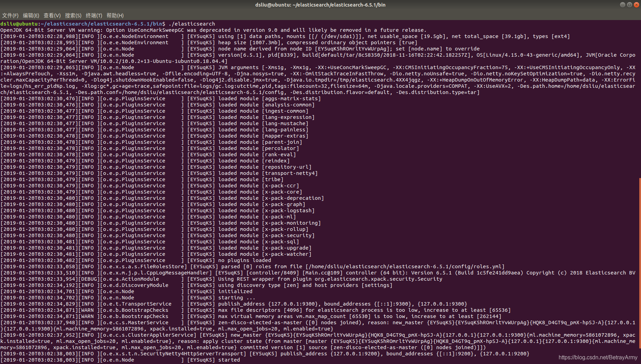
Task: Click the line loaded module [x-pack-ccr]
Action: click(x=150, y=186)
